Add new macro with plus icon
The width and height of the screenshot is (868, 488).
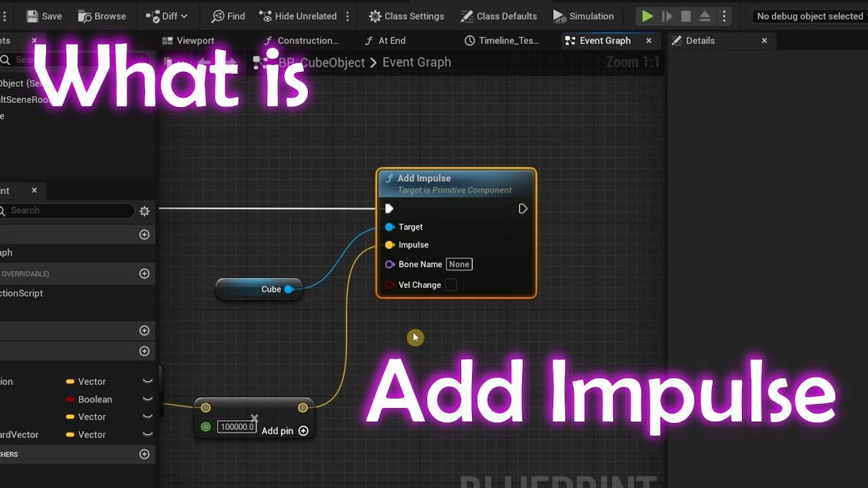[x=144, y=331]
